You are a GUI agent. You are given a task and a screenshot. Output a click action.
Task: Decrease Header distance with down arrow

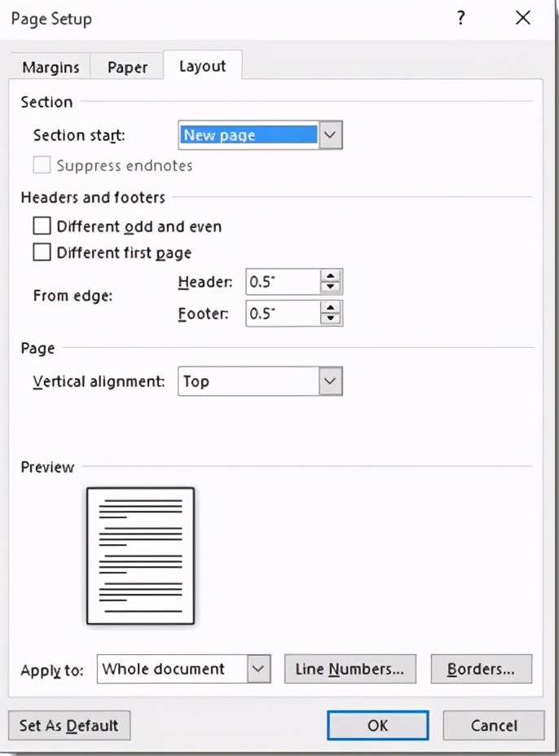pyautogui.click(x=330, y=288)
